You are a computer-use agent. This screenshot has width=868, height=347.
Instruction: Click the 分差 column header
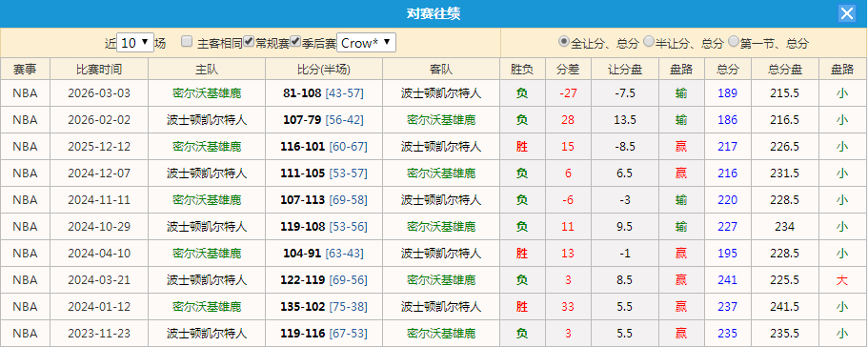pos(568,70)
